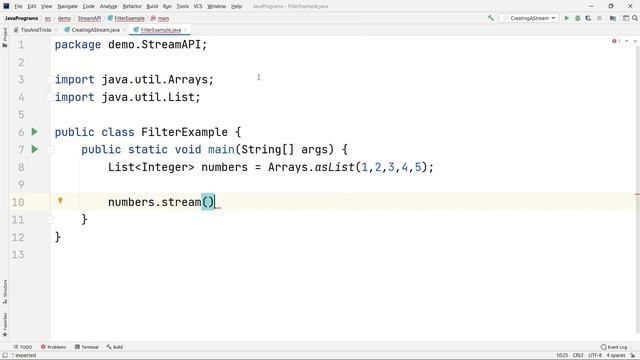Go to previous highlighted error arrow
Screen dimensions: 640x360
(627, 41)
